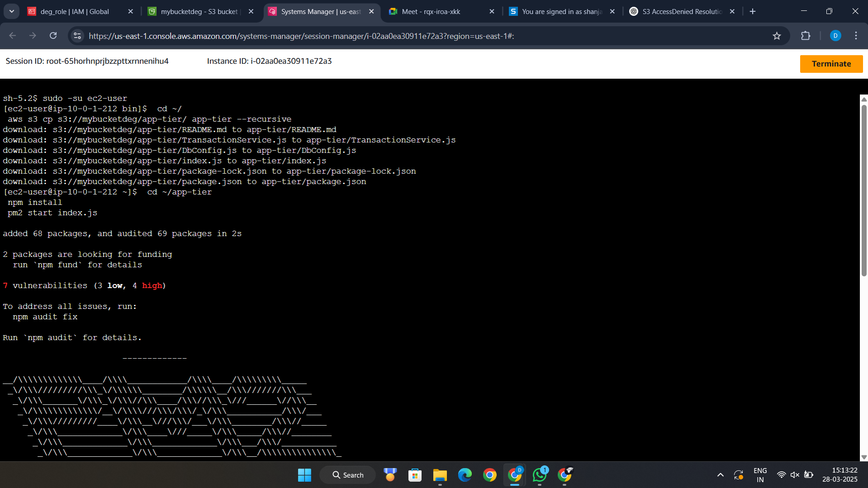Viewport: 868px width, 488px height.
Task: Click the 'pm2 start index.js' line
Action: point(52,213)
